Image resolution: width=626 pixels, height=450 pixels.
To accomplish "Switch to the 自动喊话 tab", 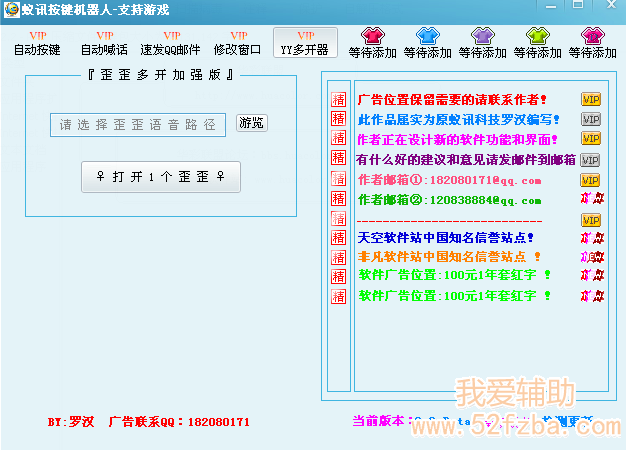I will [104, 43].
